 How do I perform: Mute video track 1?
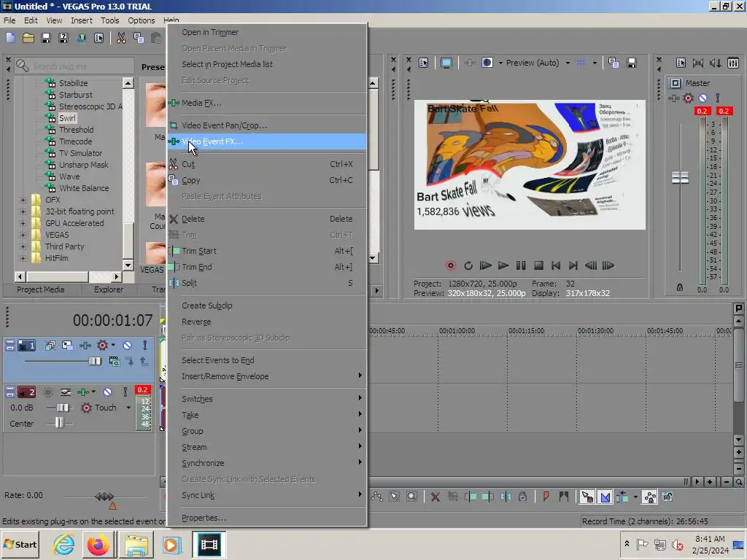pyautogui.click(x=127, y=345)
